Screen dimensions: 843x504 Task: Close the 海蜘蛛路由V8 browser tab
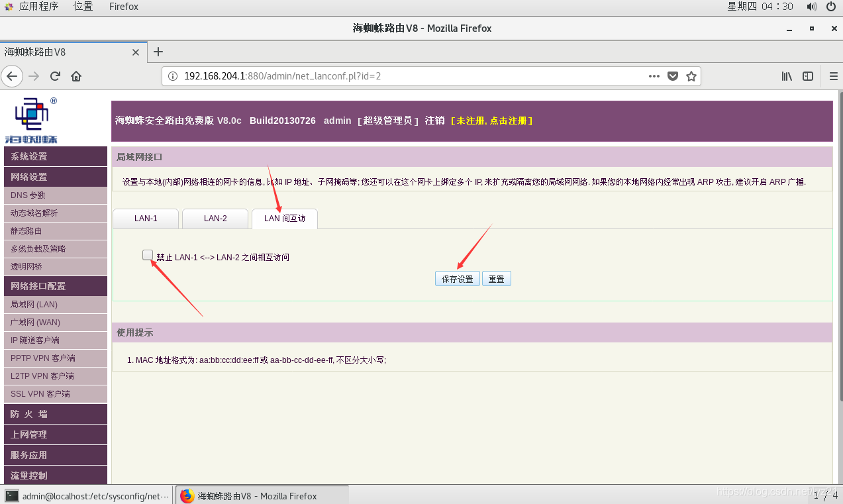136,52
